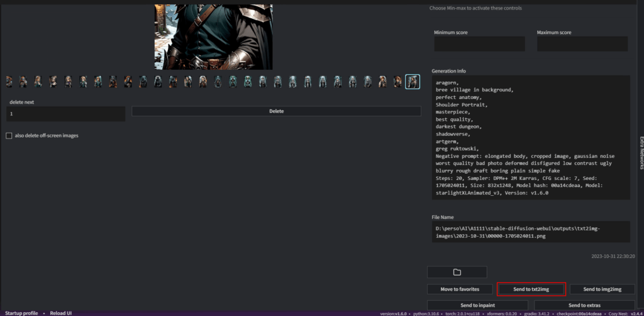
Task: Send the image to img2img
Action: tap(602, 289)
